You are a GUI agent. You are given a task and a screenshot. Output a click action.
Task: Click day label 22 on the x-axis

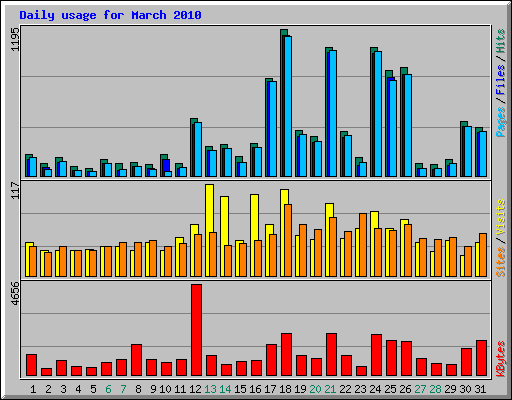click(x=345, y=389)
